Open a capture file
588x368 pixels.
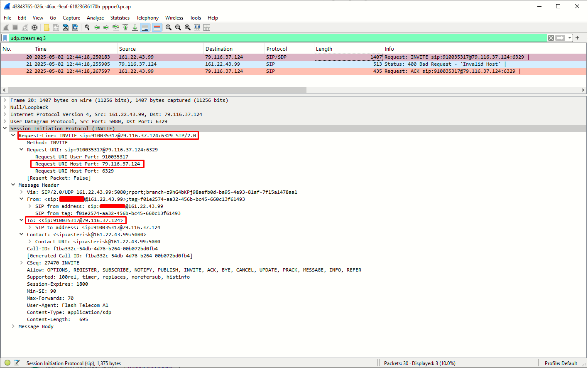pyautogui.click(x=47, y=27)
